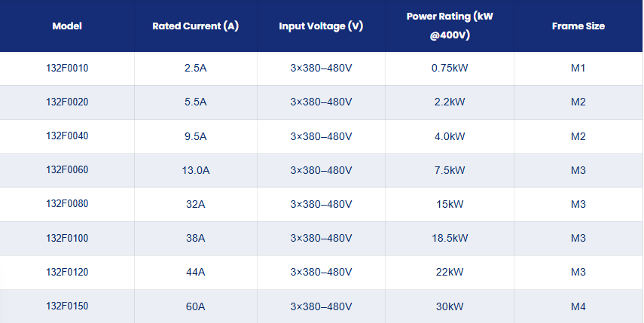Screen dimensions: 644x323
Task: Click the Power Rating (kW @400V) header
Action: [450, 26]
